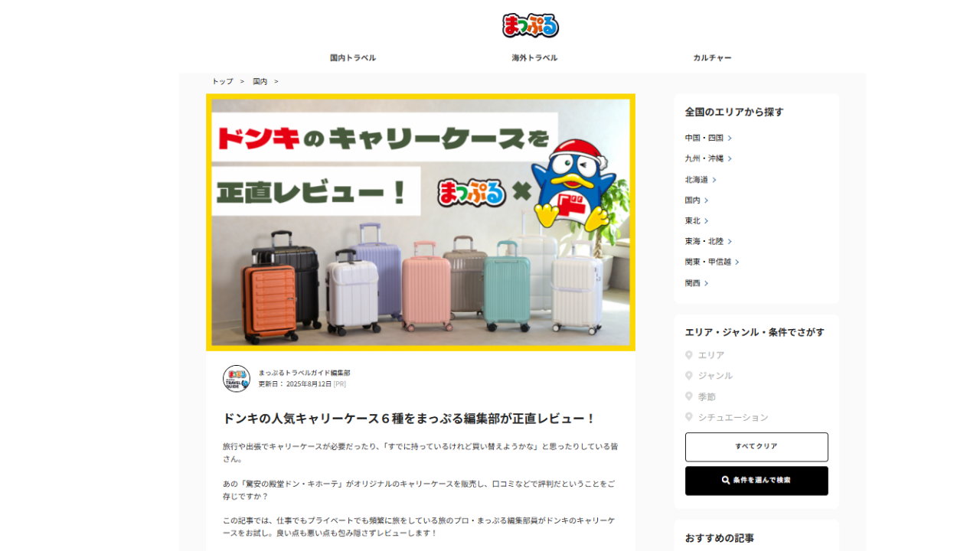This screenshot has height=551, width=980.
Task: Select the ジャンル location pin filter
Action: click(x=689, y=376)
